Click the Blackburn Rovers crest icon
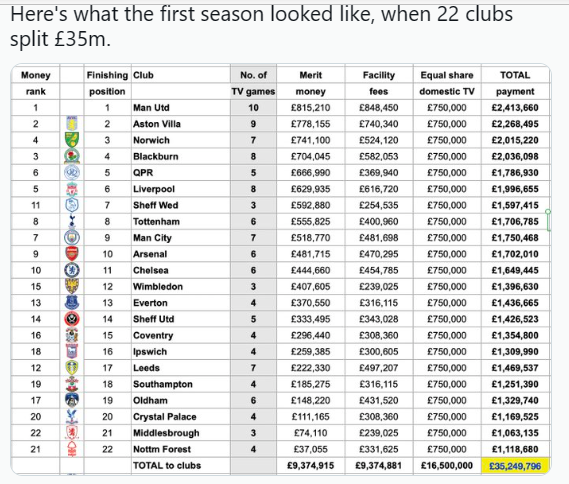The height and width of the screenshot is (484, 569). click(72, 156)
